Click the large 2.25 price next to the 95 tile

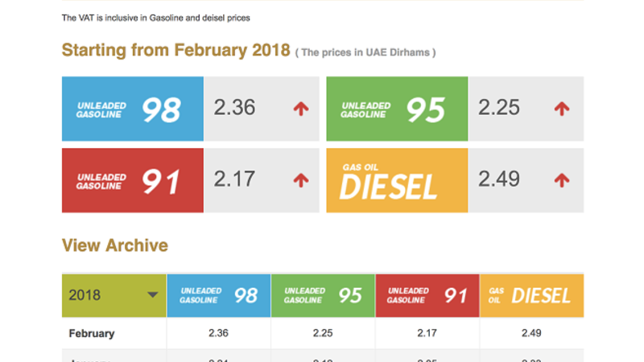[499, 108]
